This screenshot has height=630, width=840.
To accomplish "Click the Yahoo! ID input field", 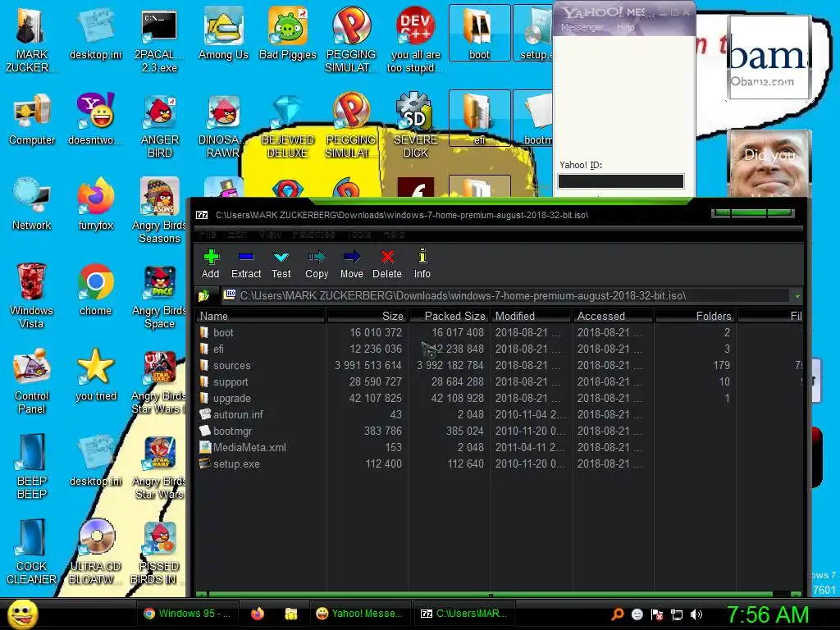I will [x=621, y=181].
